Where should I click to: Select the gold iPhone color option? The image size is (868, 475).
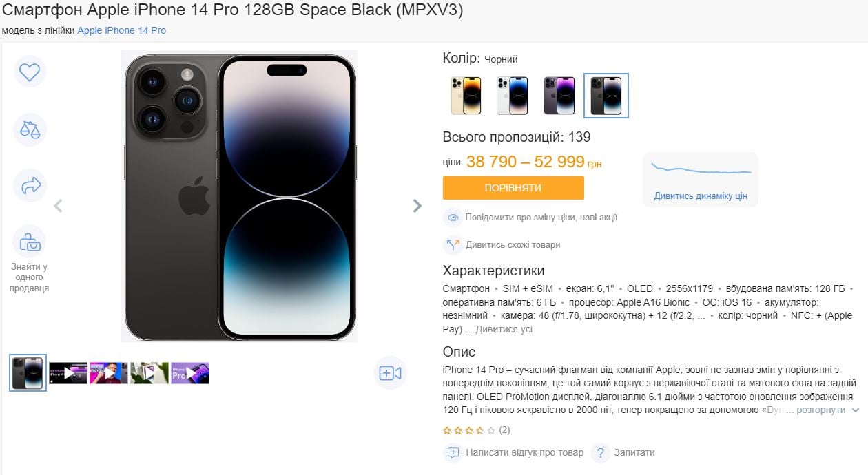[x=466, y=96]
